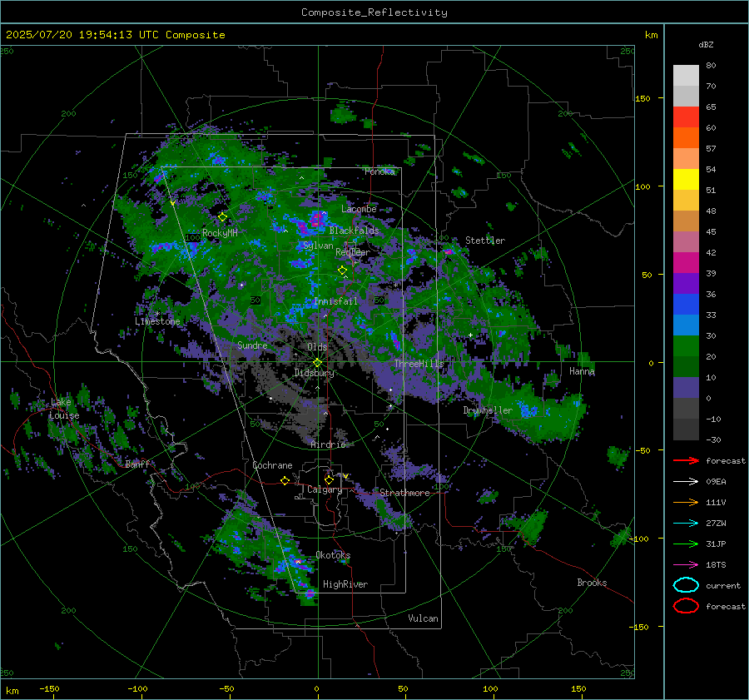Click the yellow diamond marker below Cochrane
The height and width of the screenshot is (700, 749).
coord(285,481)
